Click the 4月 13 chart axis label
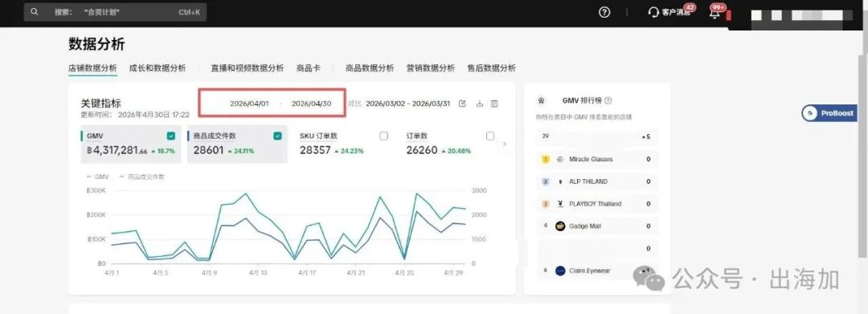Screen dimensions: 868x314 pos(258,273)
